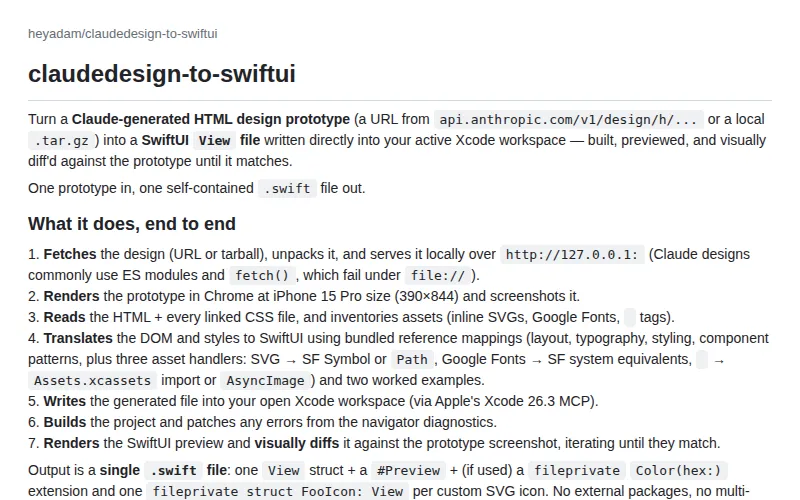Select the Path inline code

point(412,360)
